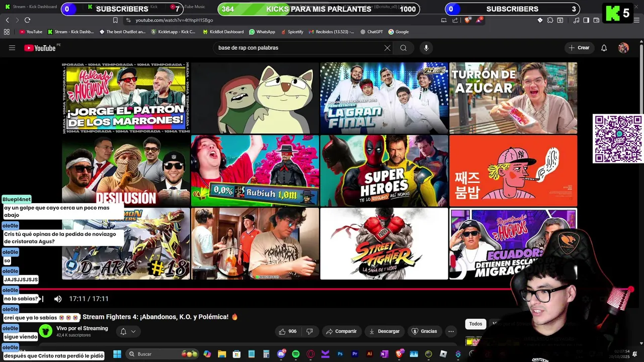The height and width of the screenshot is (362, 644).
Task: Go to the YouTube home logo
Action: tap(40, 48)
